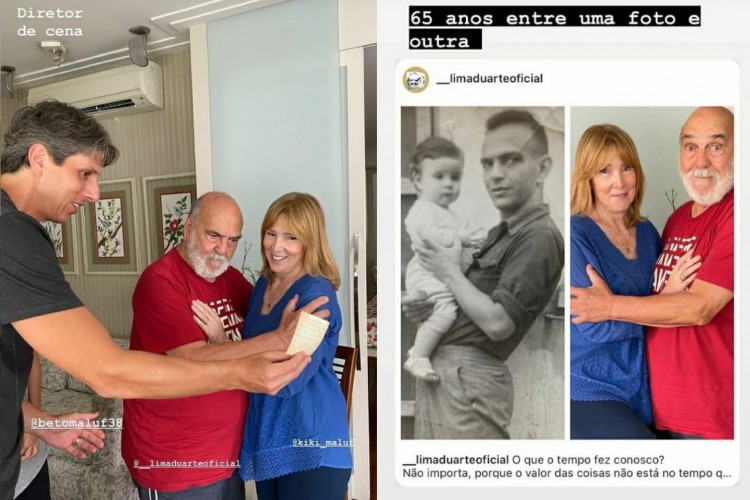Screen dimensions: 750x500
Task: Open the @kiki_maluf mention tag
Action: coord(322,443)
